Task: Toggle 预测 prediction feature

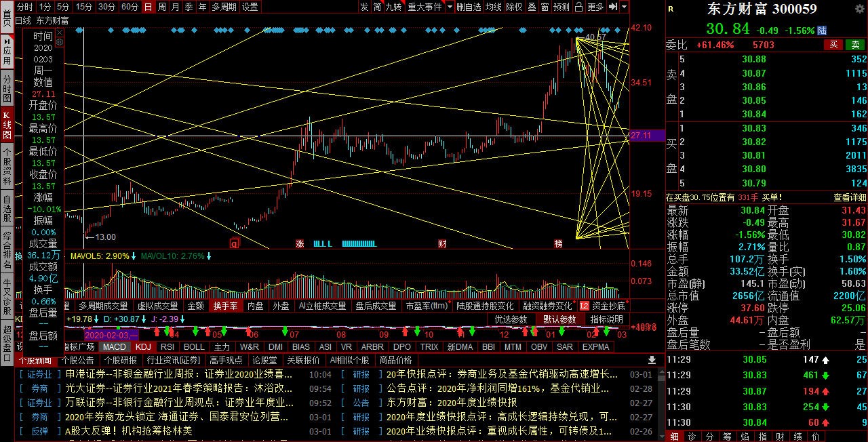Action: [x=561, y=7]
